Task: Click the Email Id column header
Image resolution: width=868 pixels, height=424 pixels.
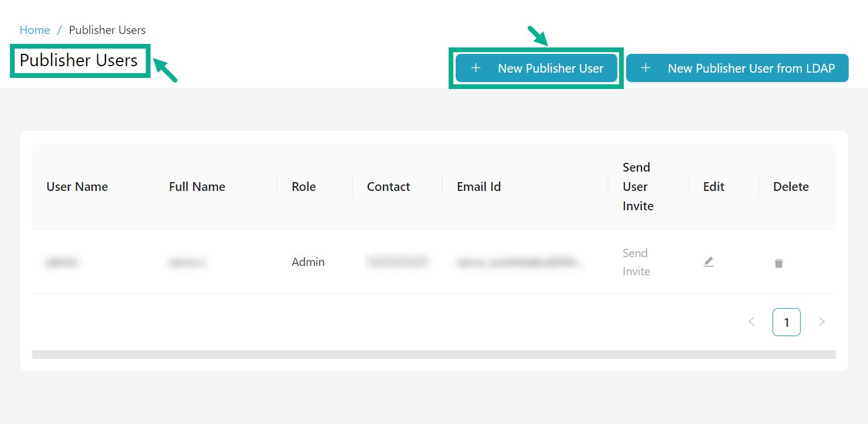Action: (x=479, y=186)
